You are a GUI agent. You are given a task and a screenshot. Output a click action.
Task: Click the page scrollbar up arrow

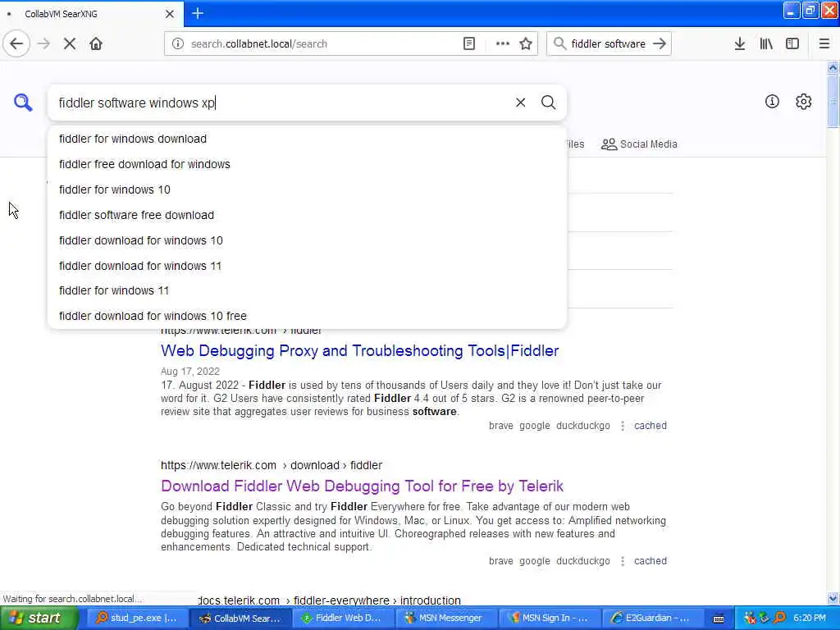[833, 67]
